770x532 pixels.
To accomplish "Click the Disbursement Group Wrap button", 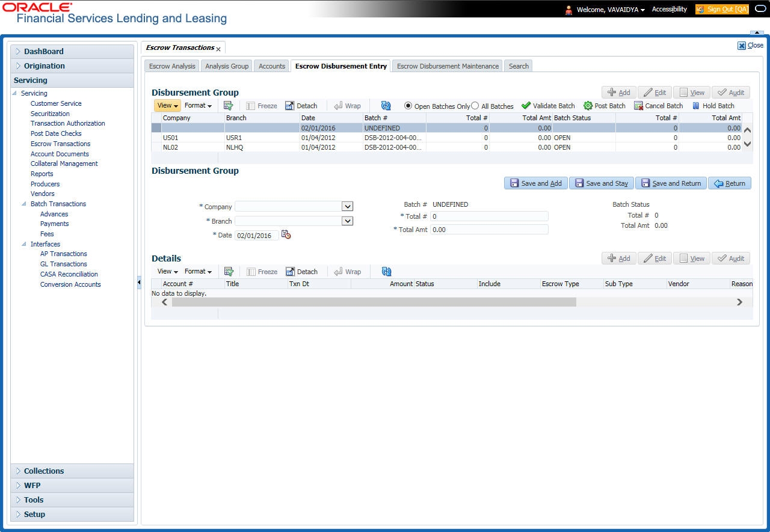I will 347,106.
